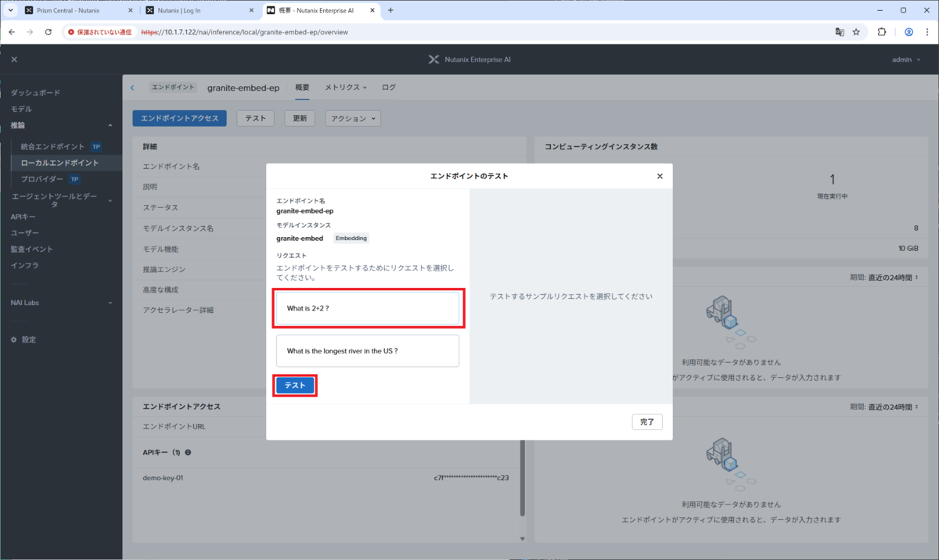The width and height of the screenshot is (939, 560).
Task: Open the tab search dropdown arrow
Action: pyautogui.click(x=9, y=10)
